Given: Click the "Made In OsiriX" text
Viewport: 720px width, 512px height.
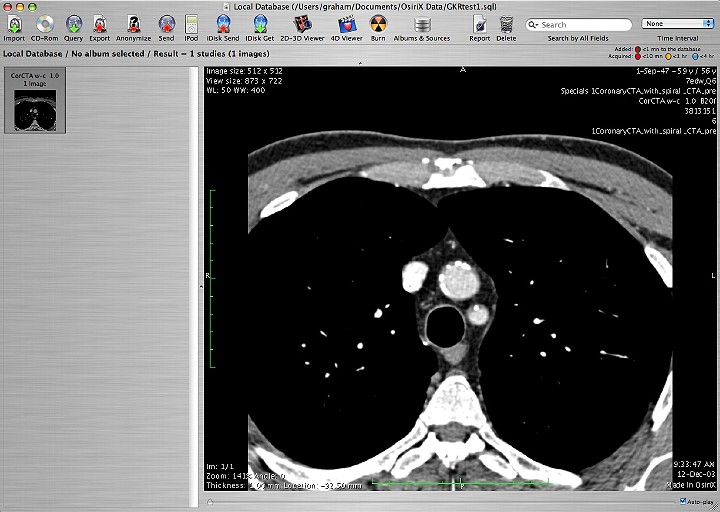Looking at the screenshot, I should point(691,485).
